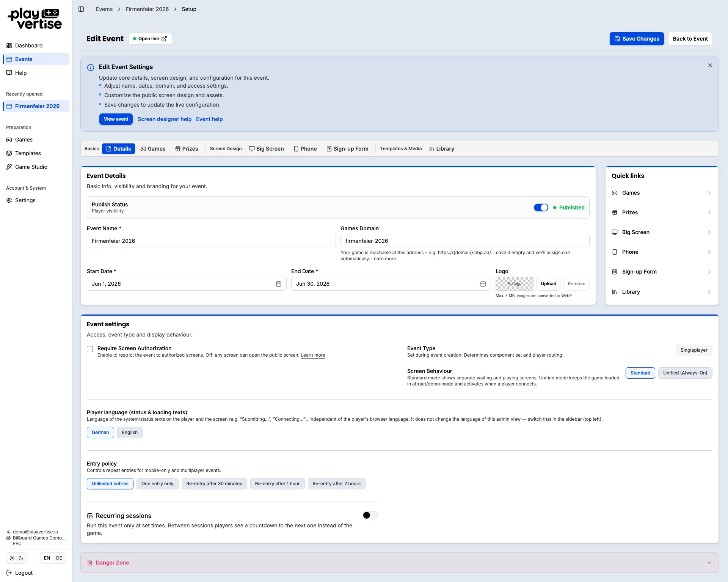Open the Help page in sidebar
Image resolution: width=728 pixels, height=582 pixels.
[36, 73]
